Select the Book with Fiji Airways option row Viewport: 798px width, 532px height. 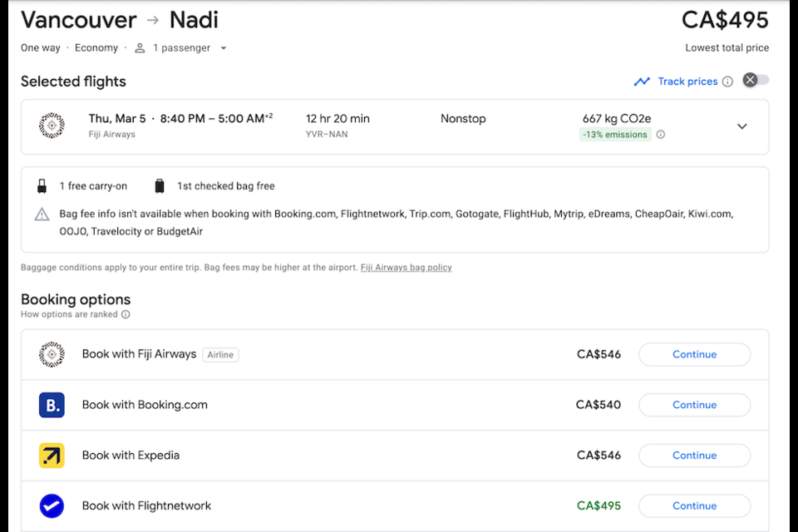(x=332, y=354)
